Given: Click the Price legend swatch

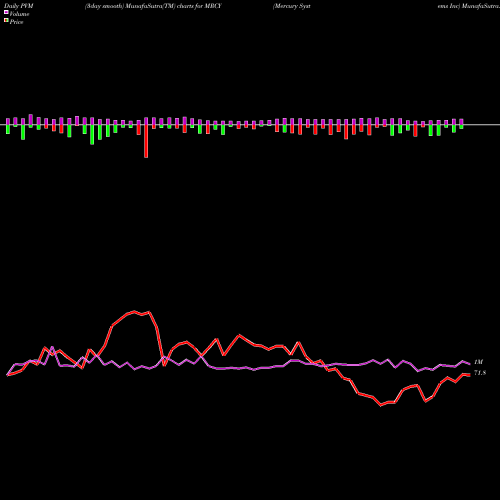Looking at the screenshot, I should (6, 21).
